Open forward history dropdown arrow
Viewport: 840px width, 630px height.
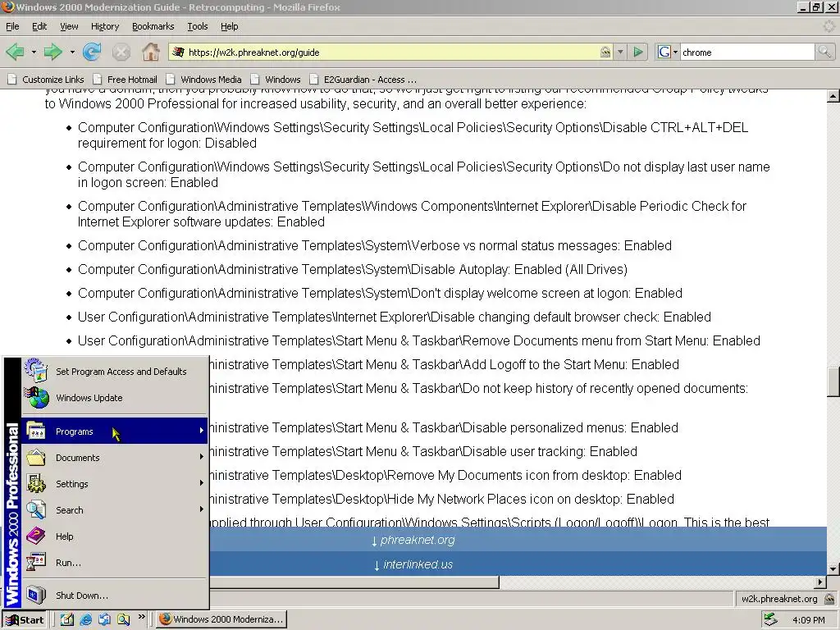(x=72, y=52)
